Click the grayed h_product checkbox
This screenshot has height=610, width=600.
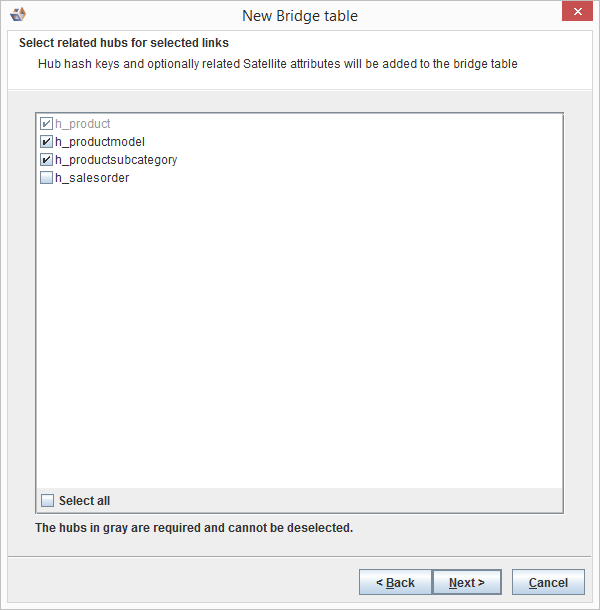(x=46, y=124)
